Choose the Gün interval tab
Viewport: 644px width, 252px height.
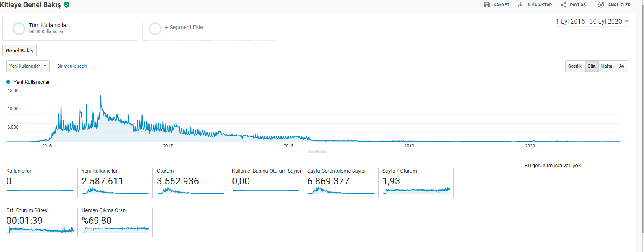point(592,66)
